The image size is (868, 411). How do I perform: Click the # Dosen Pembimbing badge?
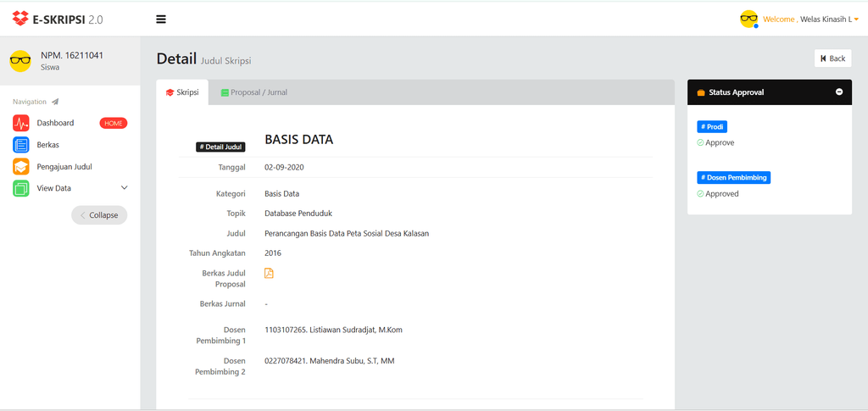[733, 178]
